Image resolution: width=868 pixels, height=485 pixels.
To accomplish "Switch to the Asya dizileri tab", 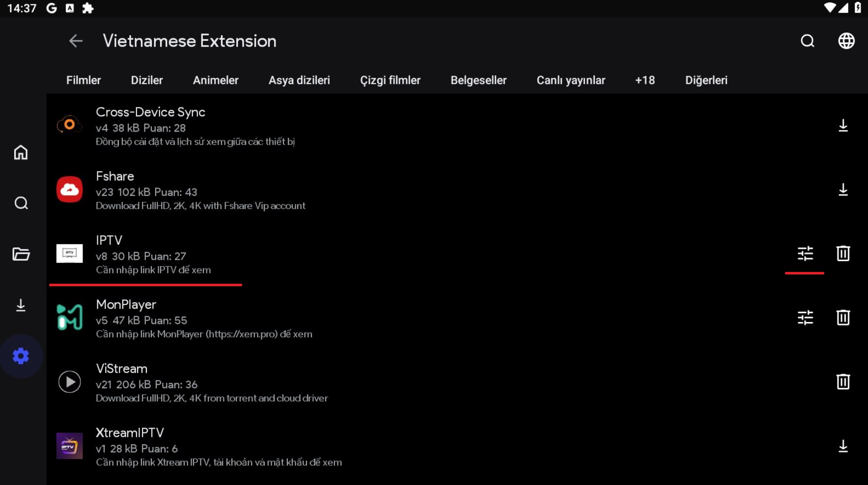I will 299,80.
